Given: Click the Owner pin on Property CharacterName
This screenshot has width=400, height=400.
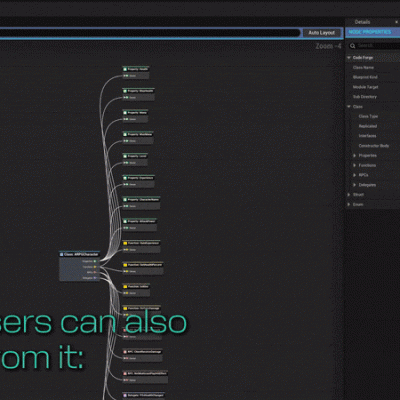Looking at the screenshot, I should click(126, 206).
